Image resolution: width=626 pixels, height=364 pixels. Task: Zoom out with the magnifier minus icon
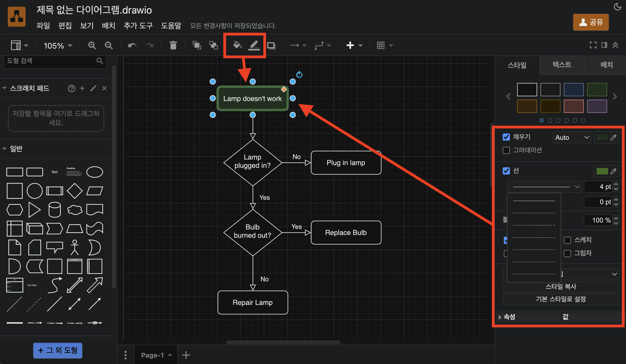click(109, 45)
